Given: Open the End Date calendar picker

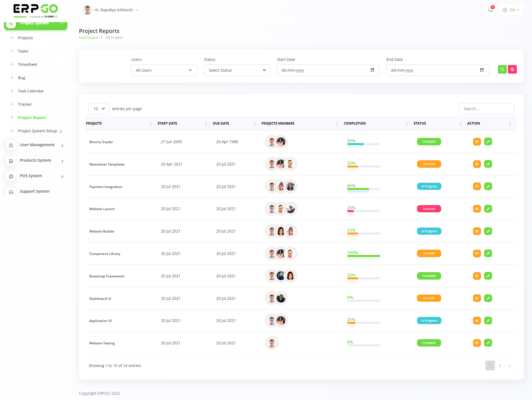Looking at the screenshot, I should (482, 70).
